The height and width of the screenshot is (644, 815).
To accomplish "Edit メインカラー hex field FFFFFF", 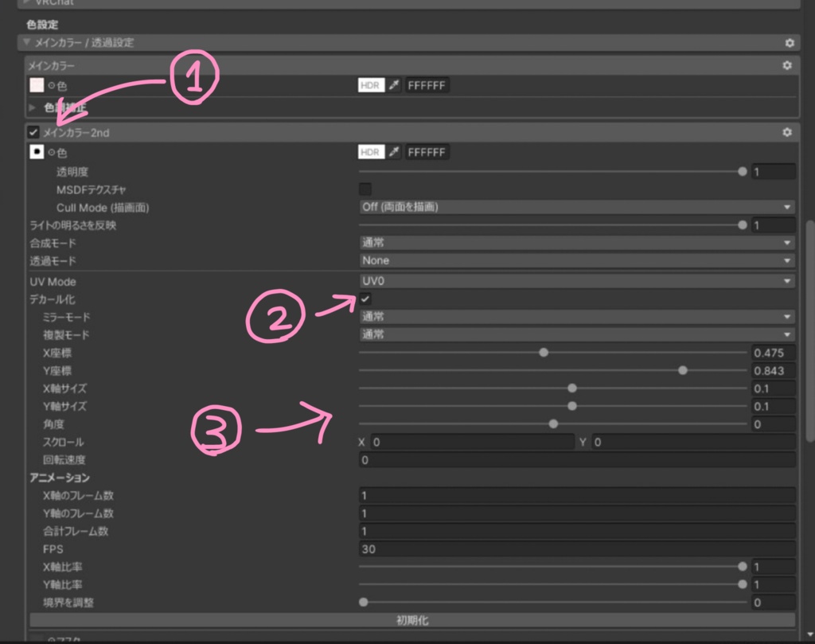I will click(x=427, y=85).
